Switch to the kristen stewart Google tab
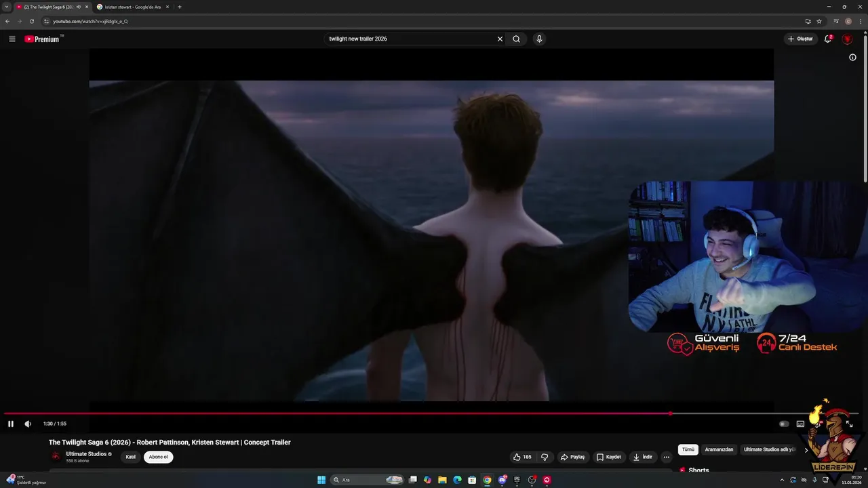 click(x=132, y=7)
